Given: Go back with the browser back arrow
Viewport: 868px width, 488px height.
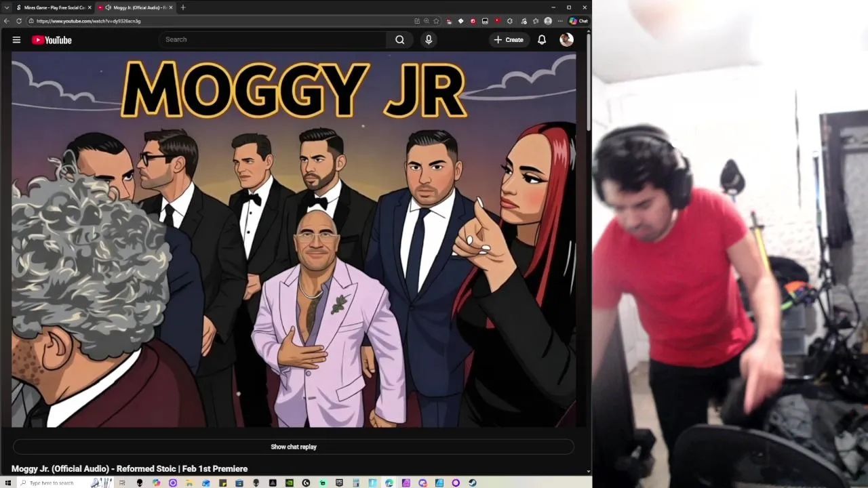Looking at the screenshot, I should [7, 21].
